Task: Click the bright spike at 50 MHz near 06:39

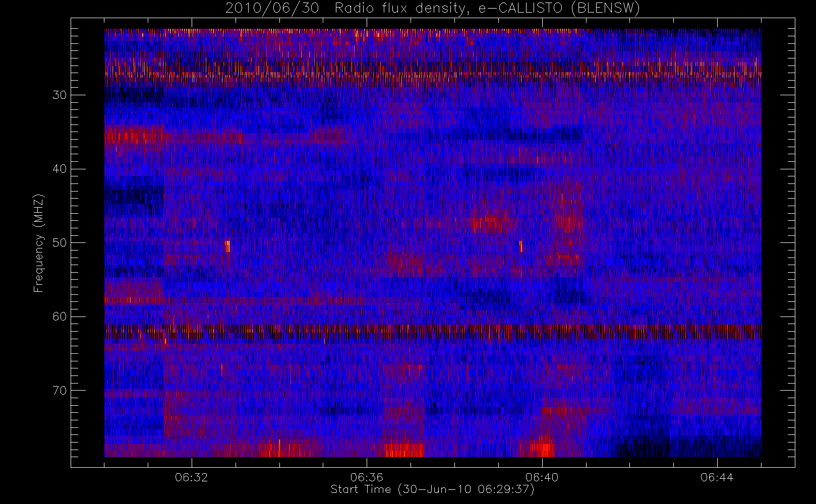Action: click(x=520, y=246)
